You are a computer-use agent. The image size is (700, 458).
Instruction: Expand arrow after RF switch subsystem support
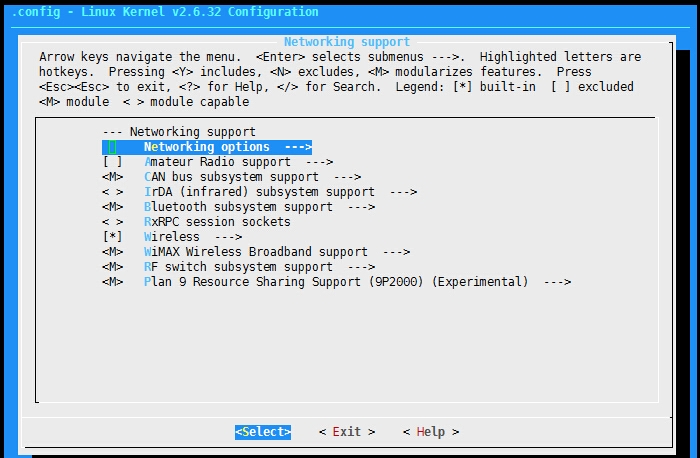point(361,266)
